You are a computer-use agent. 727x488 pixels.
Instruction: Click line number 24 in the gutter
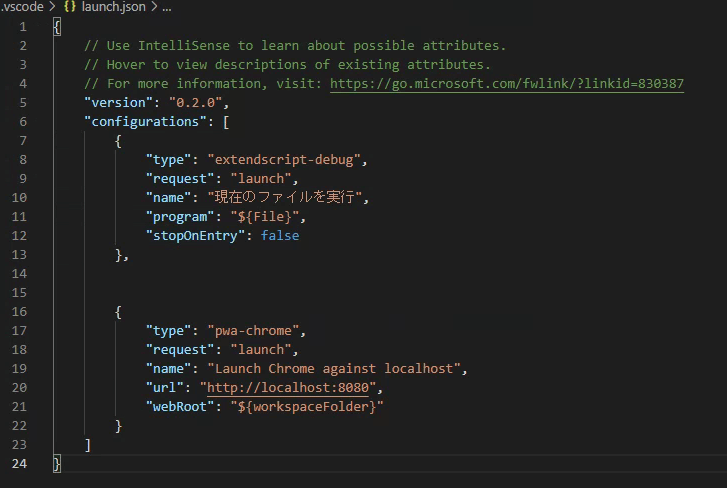tap(22, 463)
